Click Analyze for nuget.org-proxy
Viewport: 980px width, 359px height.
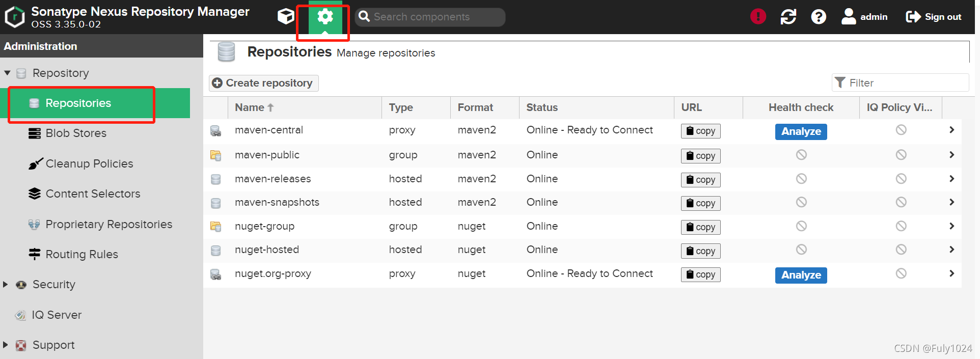pos(801,275)
